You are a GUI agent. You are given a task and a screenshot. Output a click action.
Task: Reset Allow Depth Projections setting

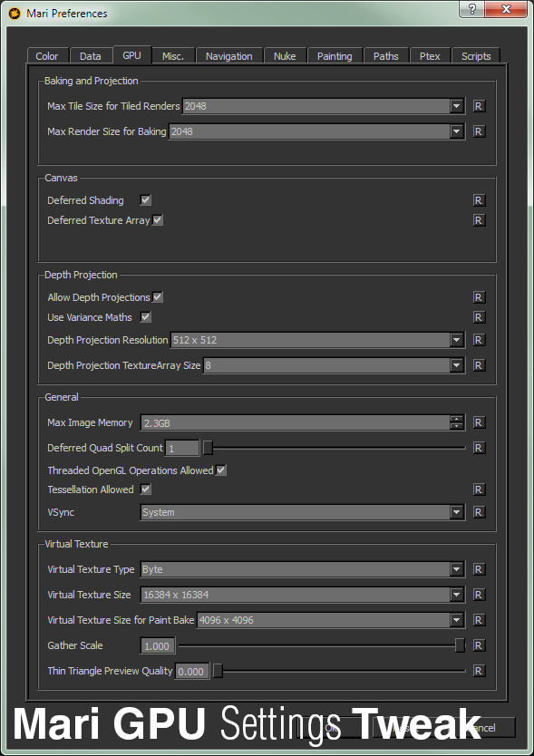(479, 297)
